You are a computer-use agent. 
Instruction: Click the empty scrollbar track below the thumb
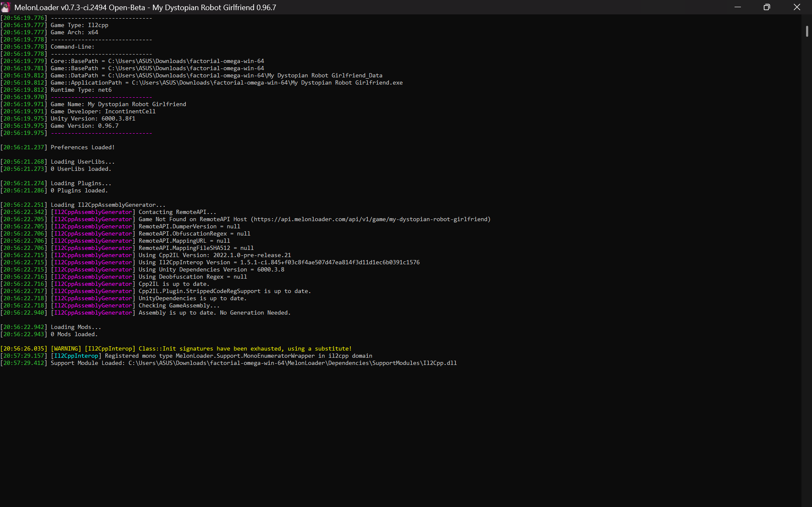tap(807, 271)
